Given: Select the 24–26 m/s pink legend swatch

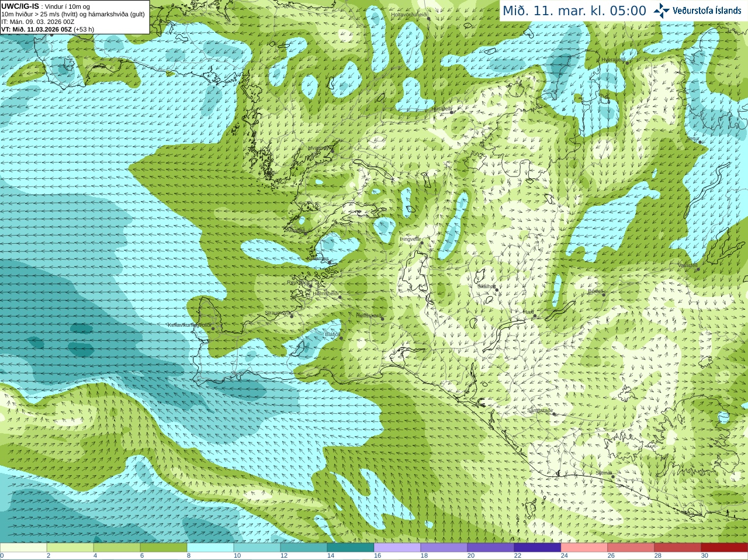Looking at the screenshot, I should click(x=584, y=548).
